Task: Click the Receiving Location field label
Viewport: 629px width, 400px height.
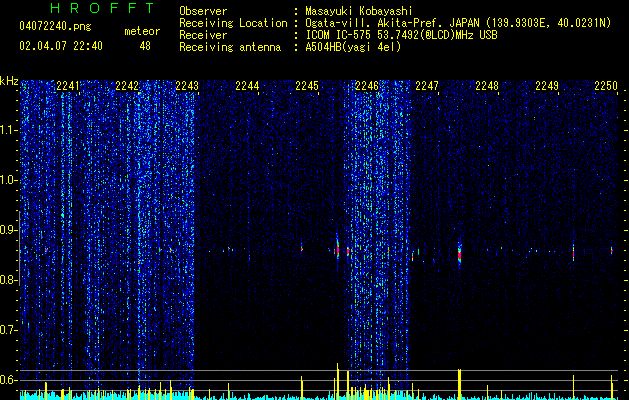Action: coord(233,23)
